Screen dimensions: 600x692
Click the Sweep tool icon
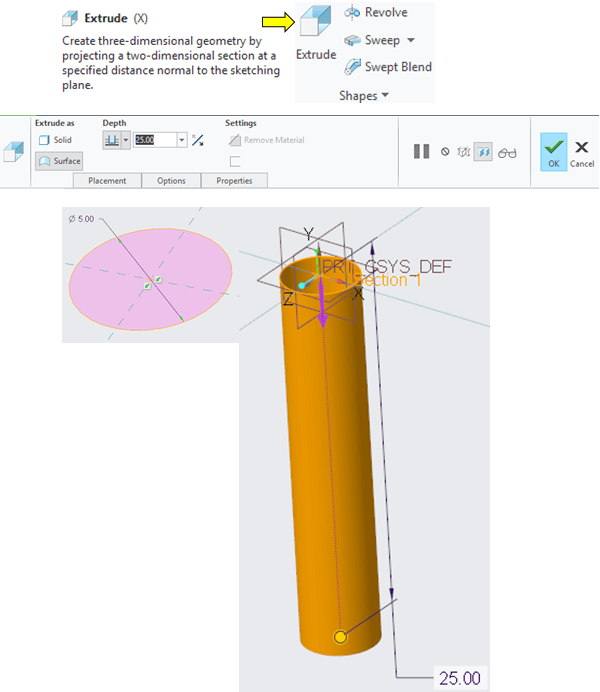pos(352,40)
